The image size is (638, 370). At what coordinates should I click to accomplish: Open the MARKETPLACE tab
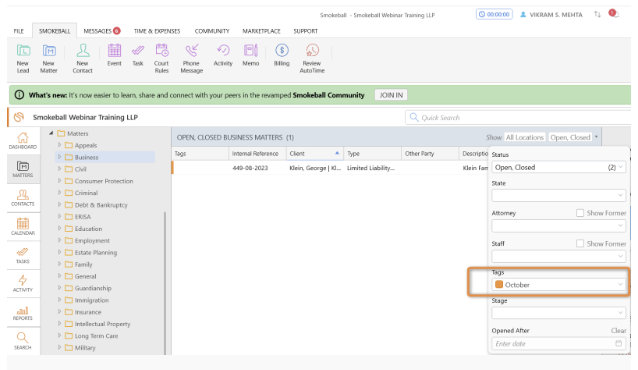click(x=262, y=31)
